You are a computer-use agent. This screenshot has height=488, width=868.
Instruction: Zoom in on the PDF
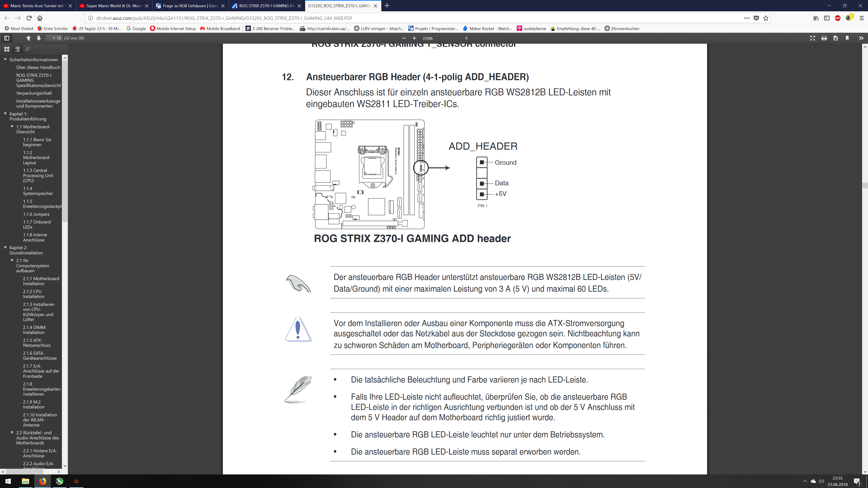tap(414, 38)
